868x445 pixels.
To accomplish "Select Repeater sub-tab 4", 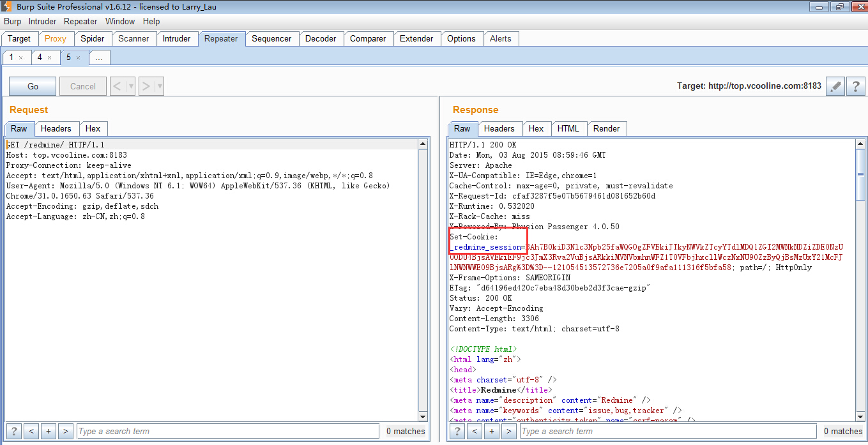I will coord(40,57).
